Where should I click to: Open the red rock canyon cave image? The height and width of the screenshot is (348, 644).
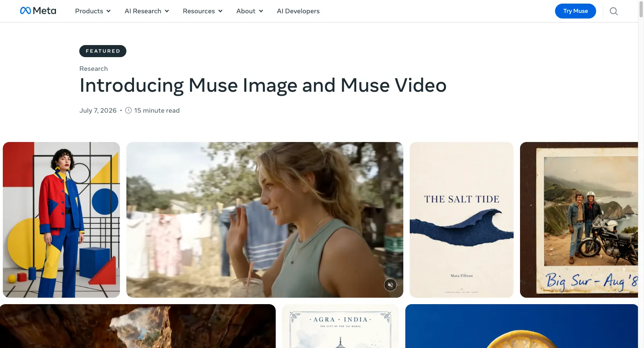click(138, 326)
